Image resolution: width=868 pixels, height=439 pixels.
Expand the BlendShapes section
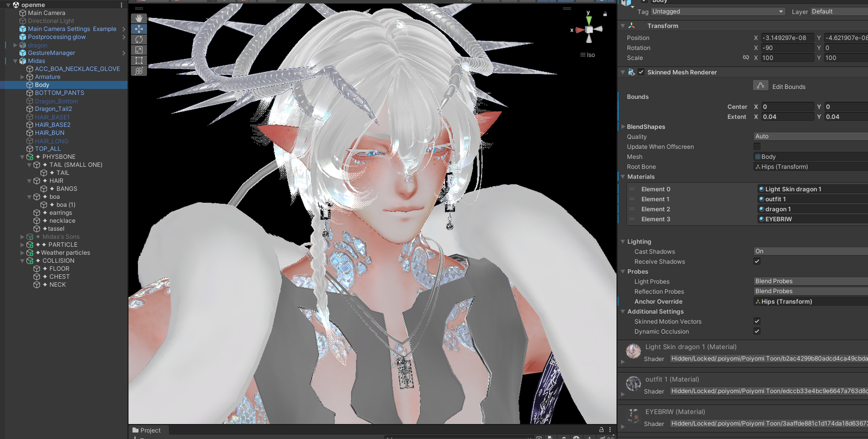[x=623, y=127]
